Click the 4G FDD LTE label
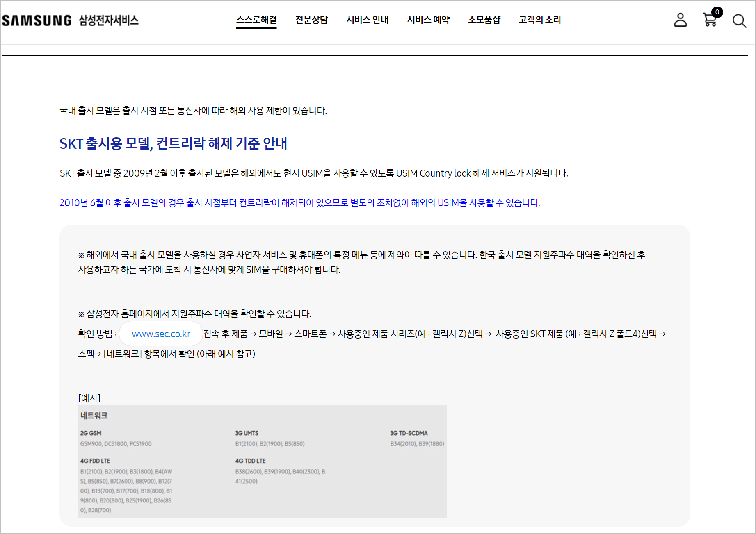The image size is (756, 534). point(95,461)
